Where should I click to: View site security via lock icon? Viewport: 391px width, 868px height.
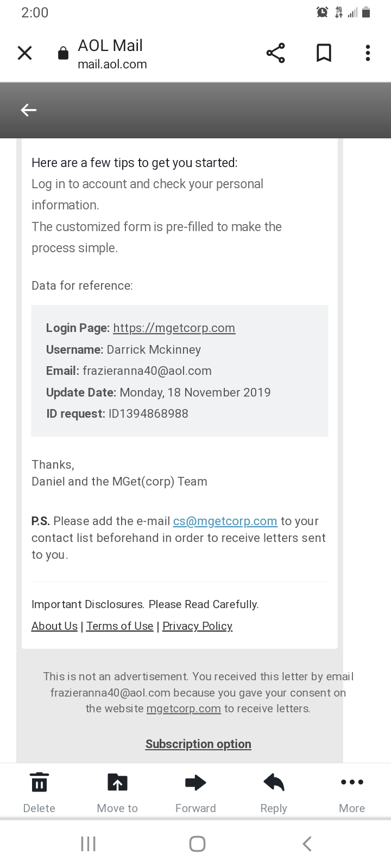coord(64,53)
